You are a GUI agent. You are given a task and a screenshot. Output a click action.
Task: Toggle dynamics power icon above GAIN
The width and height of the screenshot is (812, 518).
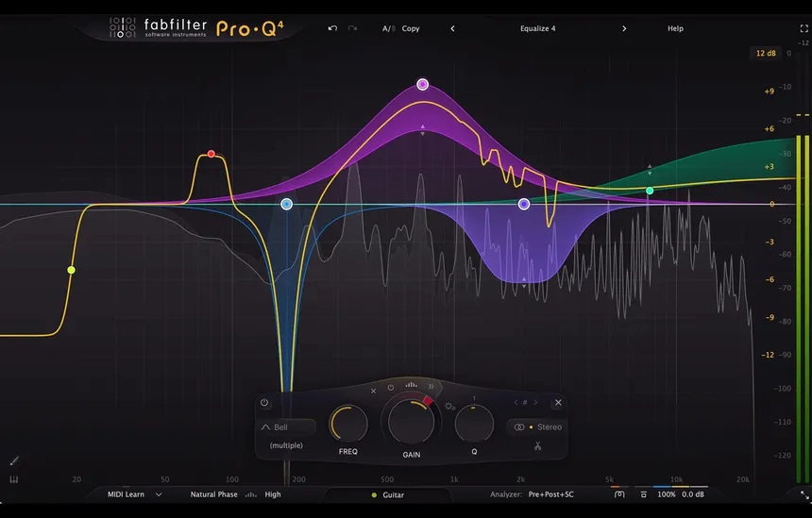391,388
